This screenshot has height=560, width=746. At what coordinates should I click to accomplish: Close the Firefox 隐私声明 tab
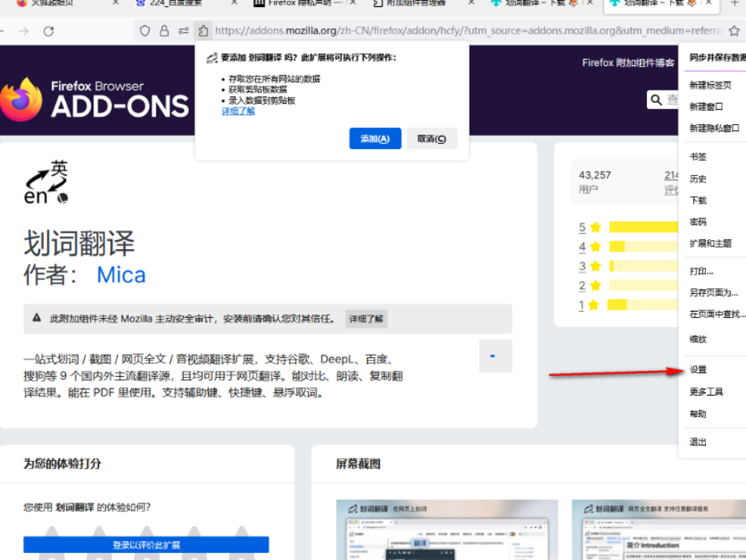[x=353, y=3]
